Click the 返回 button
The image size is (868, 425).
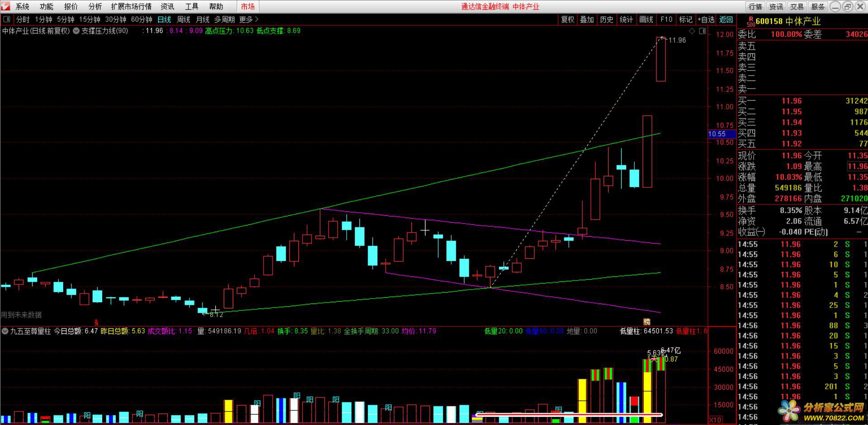(726, 19)
